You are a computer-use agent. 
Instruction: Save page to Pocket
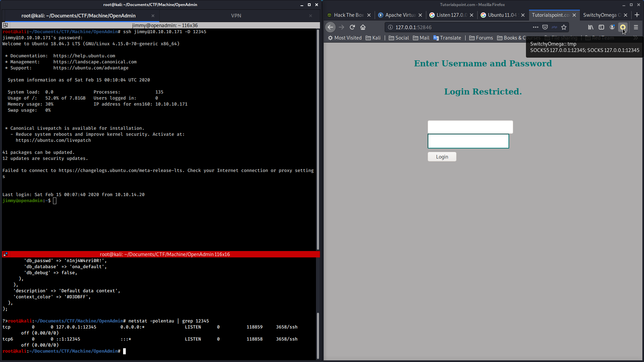(545, 27)
